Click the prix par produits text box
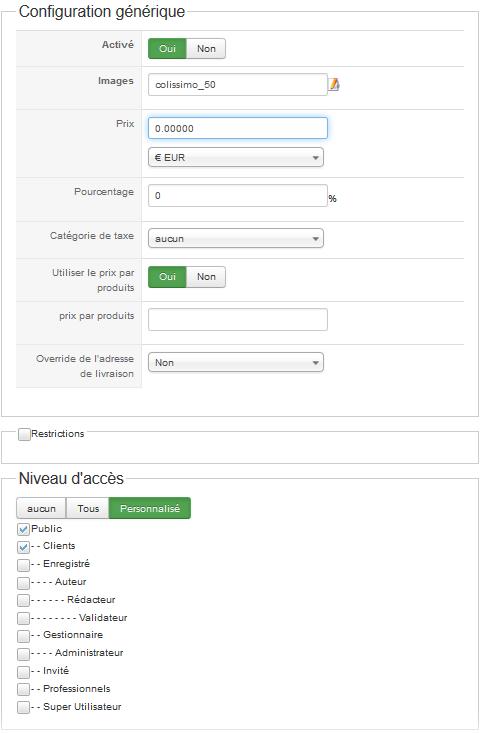Screen dimensions: 488x733 tap(238, 320)
